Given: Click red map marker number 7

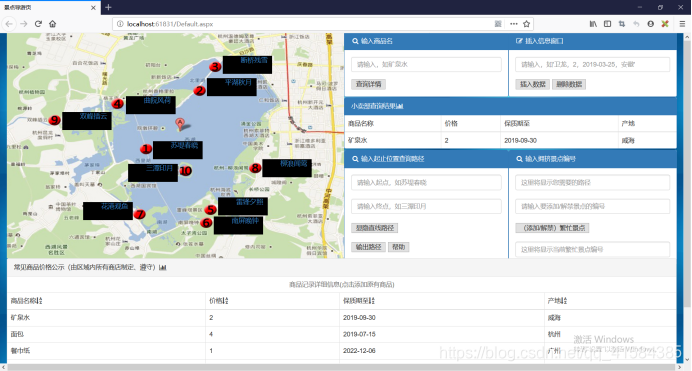Looking at the screenshot, I should click(x=140, y=214).
